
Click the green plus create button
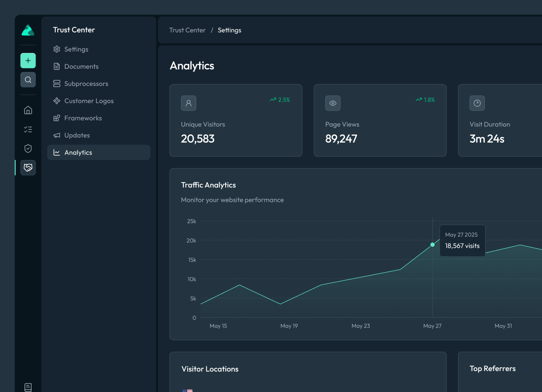(x=28, y=60)
